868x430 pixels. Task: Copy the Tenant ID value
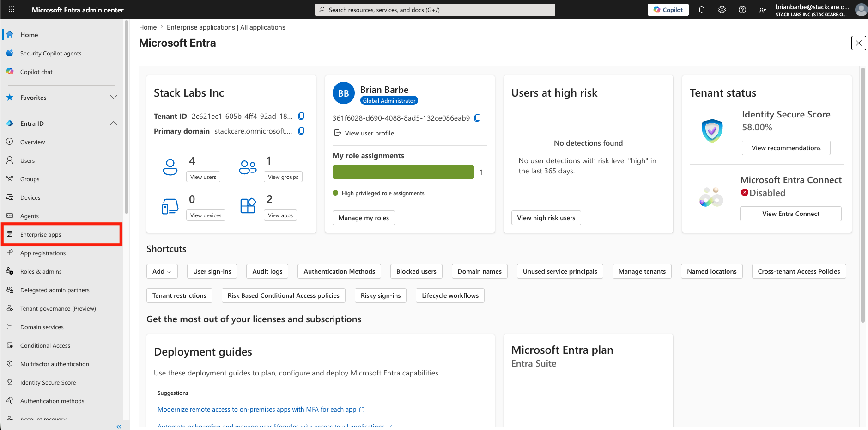[x=301, y=116]
